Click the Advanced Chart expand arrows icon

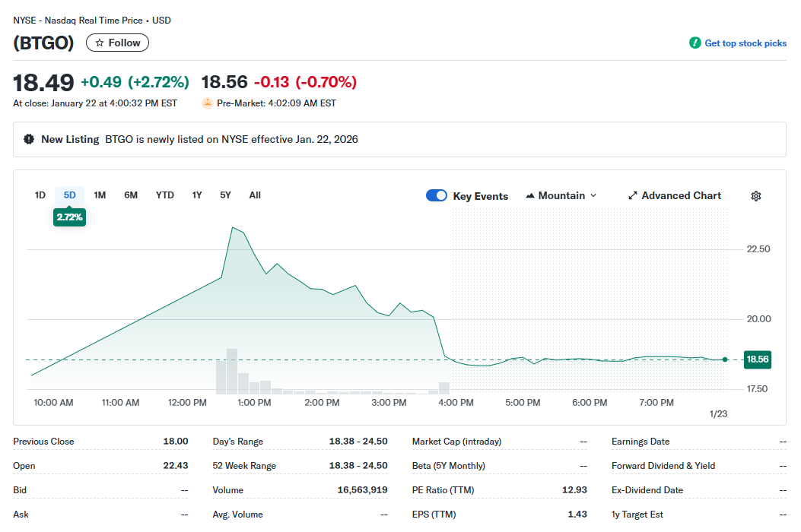click(632, 196)
